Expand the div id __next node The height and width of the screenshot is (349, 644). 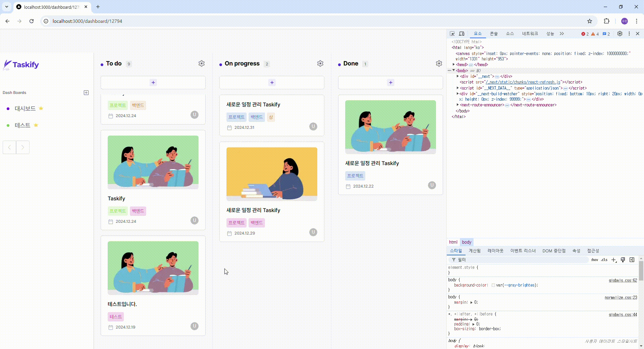click(x=458, y=76)
